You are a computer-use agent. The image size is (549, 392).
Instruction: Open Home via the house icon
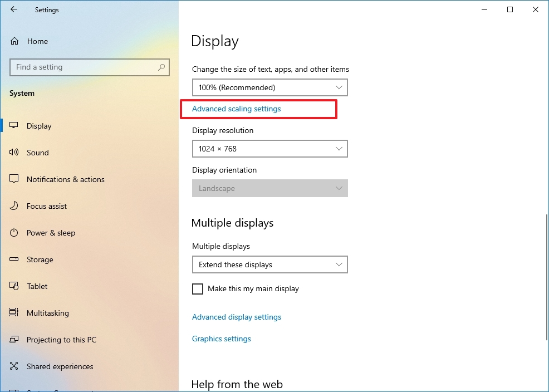pos(14,41)
